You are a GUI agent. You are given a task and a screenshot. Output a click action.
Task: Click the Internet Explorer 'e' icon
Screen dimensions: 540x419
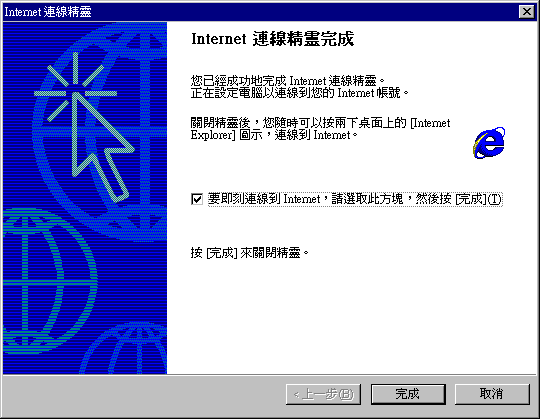489,143
